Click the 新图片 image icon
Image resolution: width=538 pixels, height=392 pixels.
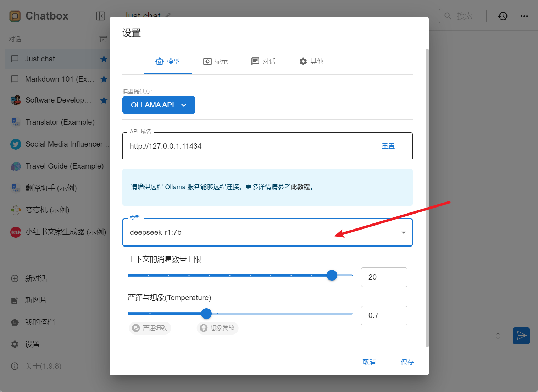[x=15, y=300]
